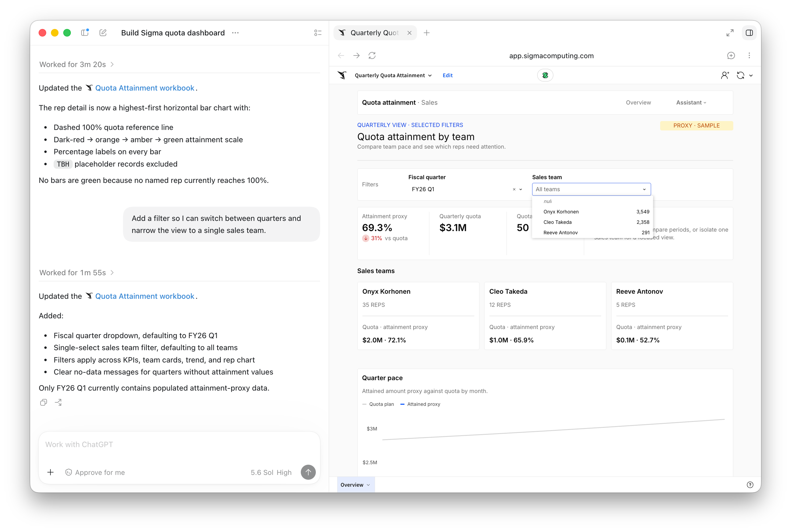Click Edit to modify the workbook
The image size is (791, 532).
pyautogui.click(x=447, y=75)
